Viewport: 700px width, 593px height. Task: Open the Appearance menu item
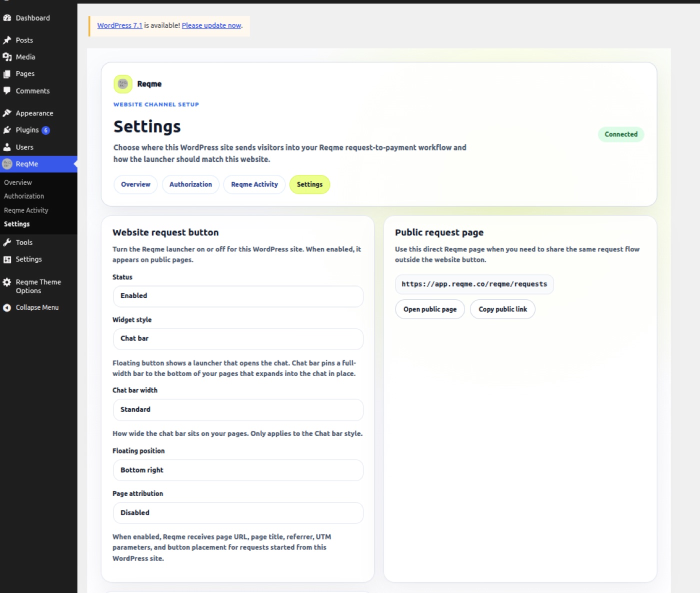coord(34,113)
